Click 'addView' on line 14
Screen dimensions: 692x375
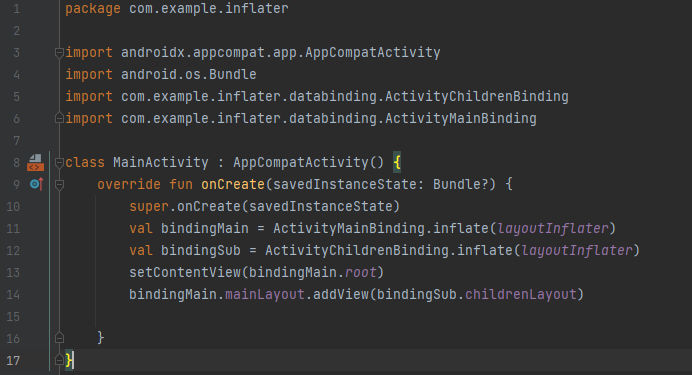point(340,295)
